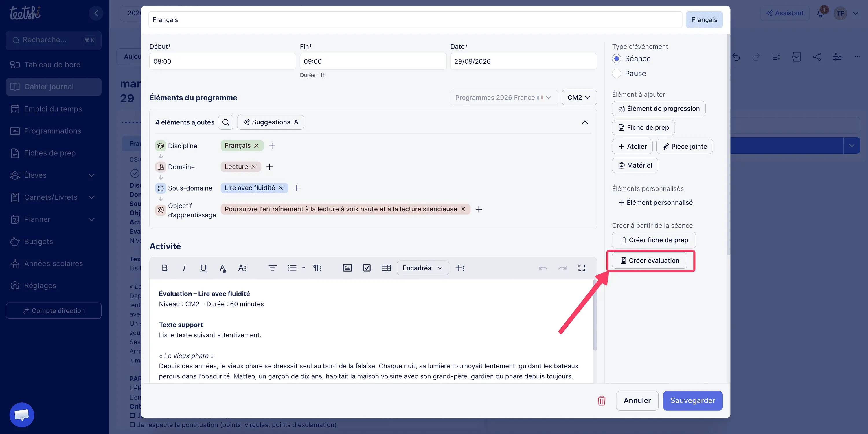Open Tableau de bord in sidebar
The width and height of the screenshot is (868, 434).
53,64
